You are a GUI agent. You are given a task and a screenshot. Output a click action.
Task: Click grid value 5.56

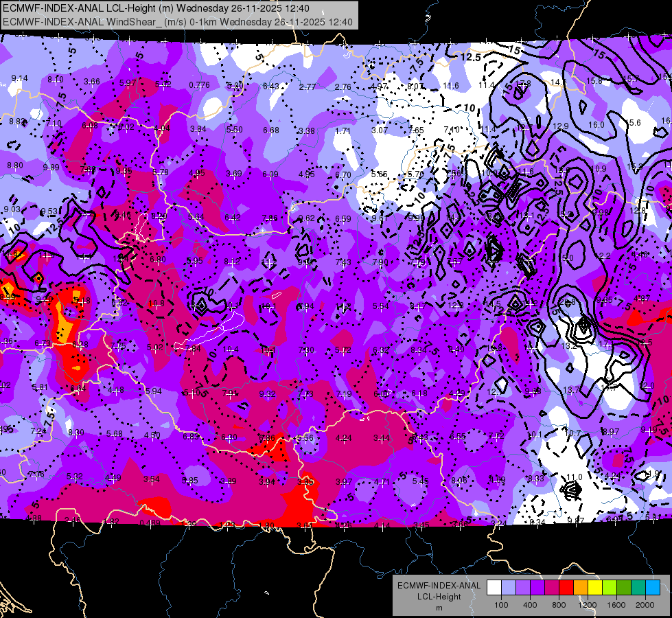pos(305,438)
